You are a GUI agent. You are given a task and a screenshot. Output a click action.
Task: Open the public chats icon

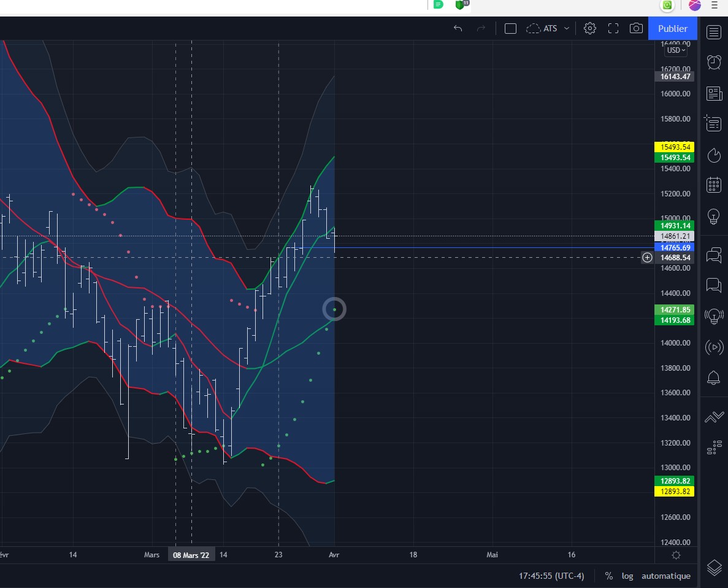714,255
